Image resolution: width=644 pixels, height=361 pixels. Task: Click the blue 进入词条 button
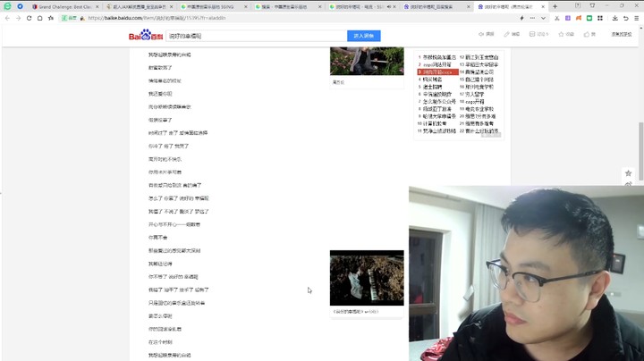click(363, 36)
